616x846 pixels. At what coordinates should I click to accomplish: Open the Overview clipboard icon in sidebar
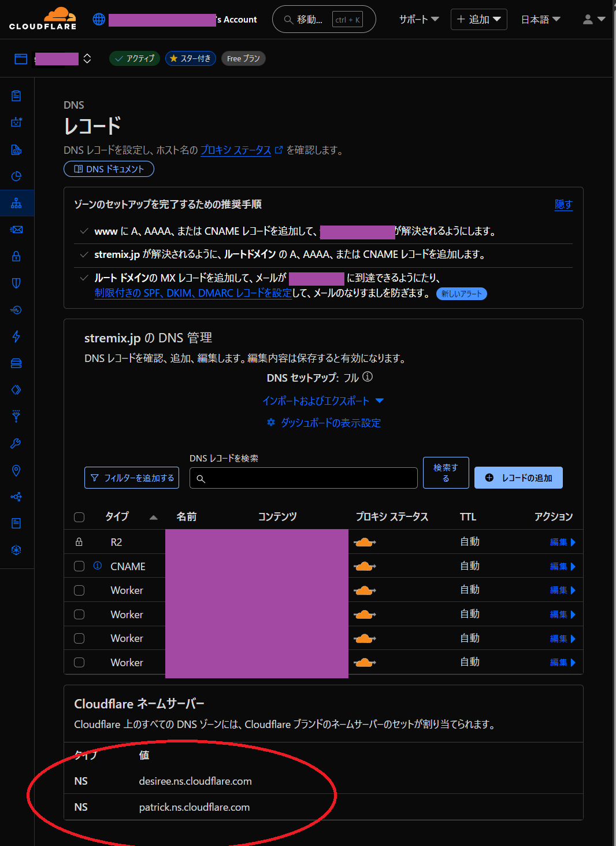(x=16, y=96)
